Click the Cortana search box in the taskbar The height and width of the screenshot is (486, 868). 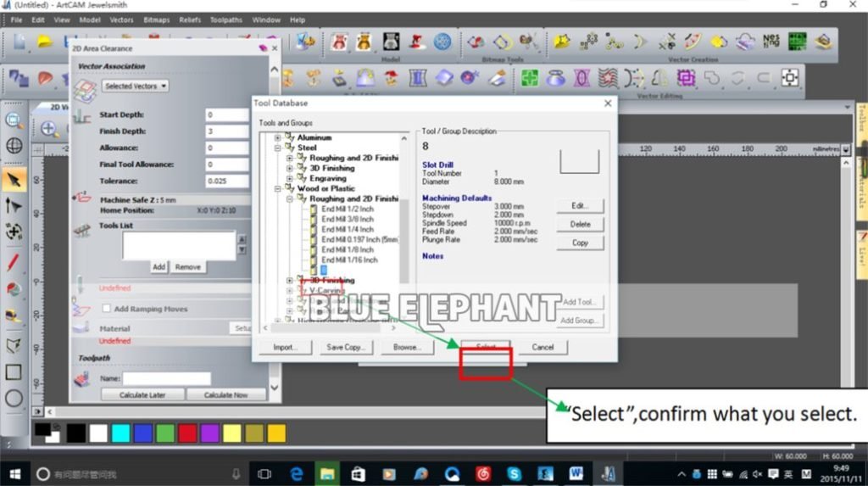coord(138,474)
